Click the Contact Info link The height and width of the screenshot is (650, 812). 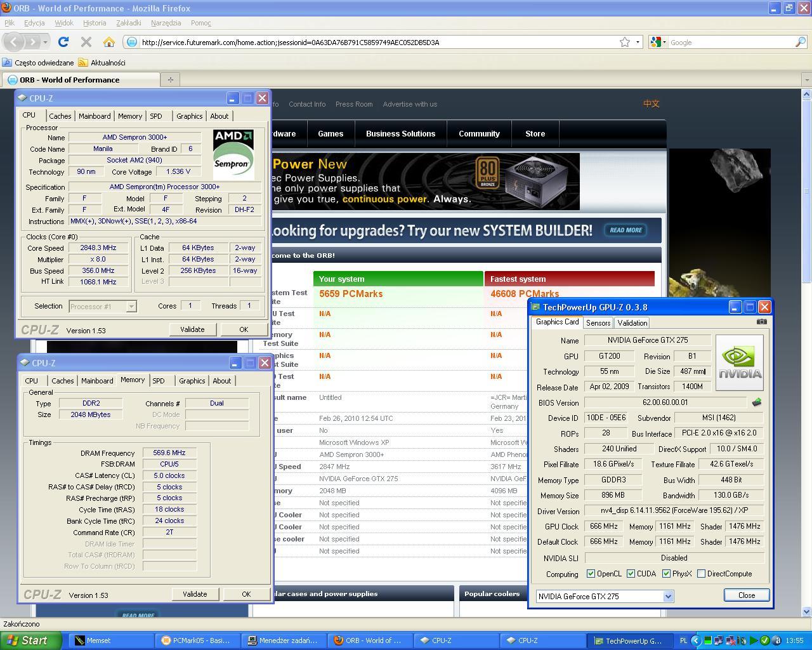307,104
